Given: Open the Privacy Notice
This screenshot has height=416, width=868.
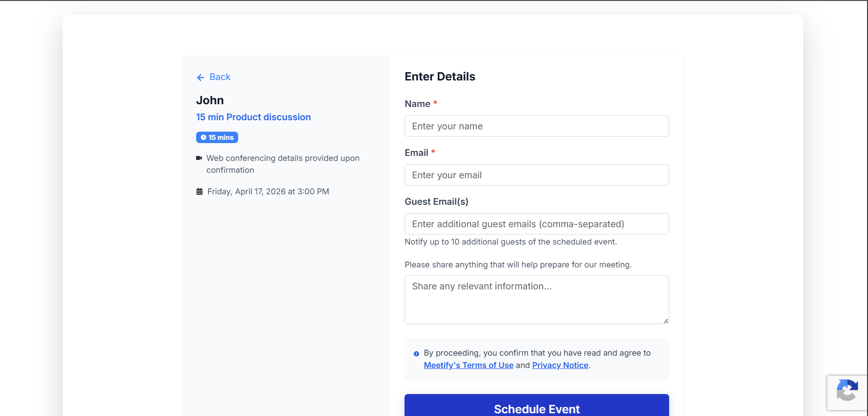Looking at the screenshot, I should tap(560, 365).
